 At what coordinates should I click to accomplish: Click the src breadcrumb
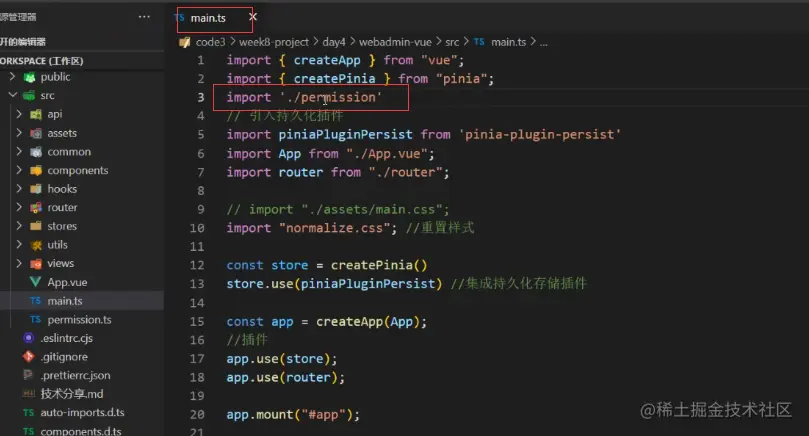tap(452, 42)
